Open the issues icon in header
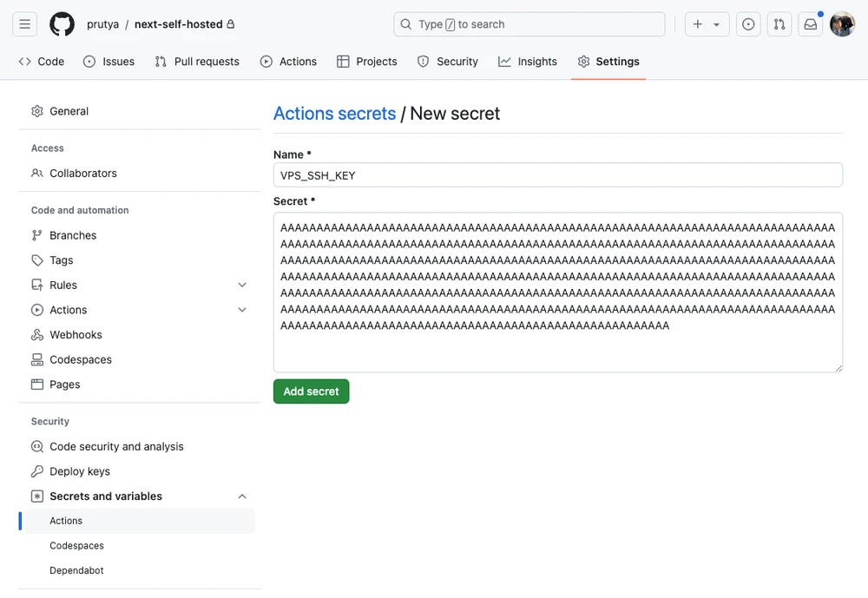 748,24
